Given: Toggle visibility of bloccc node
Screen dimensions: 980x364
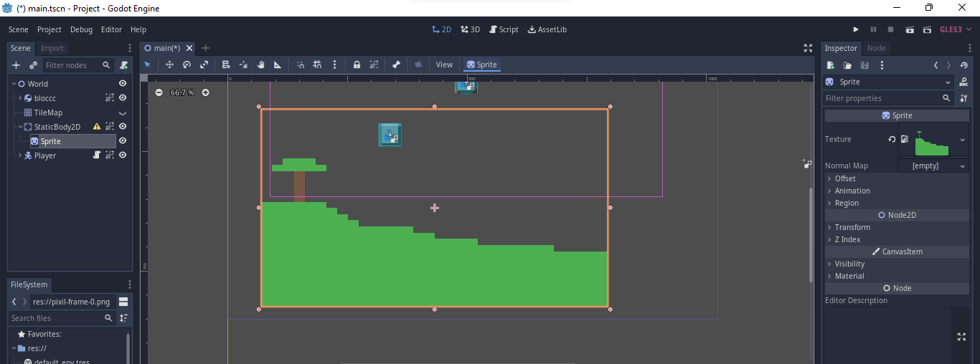Looking at the screenshot, I should coord(123,98).
